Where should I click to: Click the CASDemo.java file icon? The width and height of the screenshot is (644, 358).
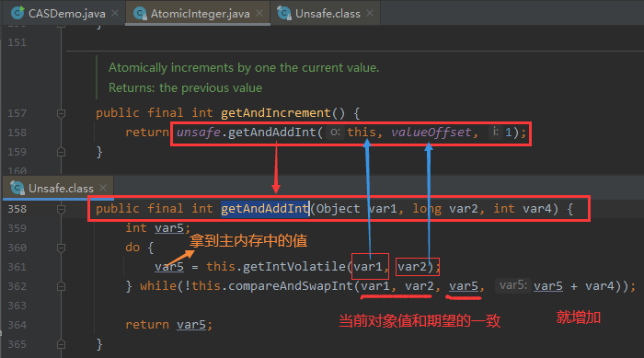click(17, 14)
